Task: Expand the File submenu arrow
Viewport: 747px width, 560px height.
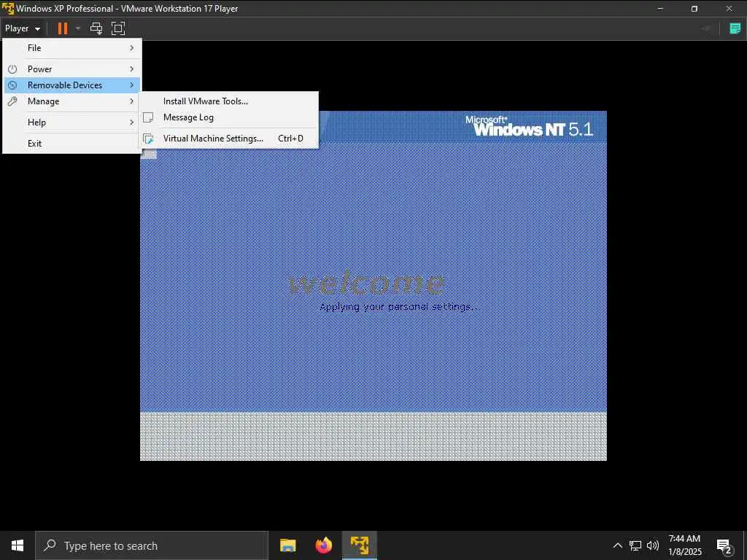Action: coord(132,48)
